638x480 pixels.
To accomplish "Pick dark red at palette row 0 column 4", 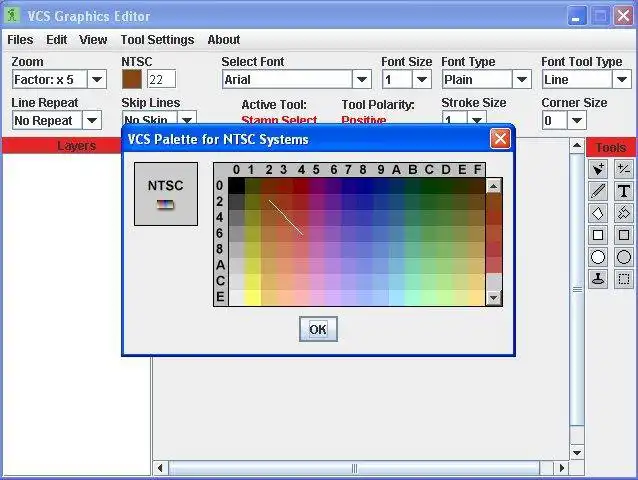I will point(301,186).
